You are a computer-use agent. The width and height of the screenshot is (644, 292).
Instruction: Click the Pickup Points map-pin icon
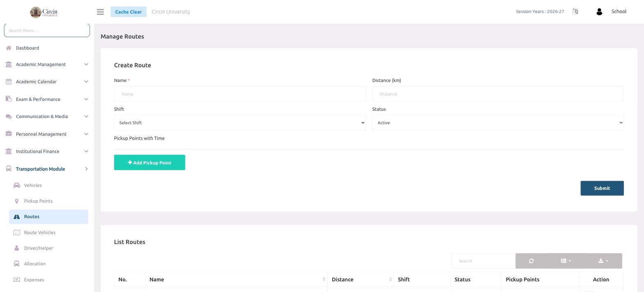point(17,201)
